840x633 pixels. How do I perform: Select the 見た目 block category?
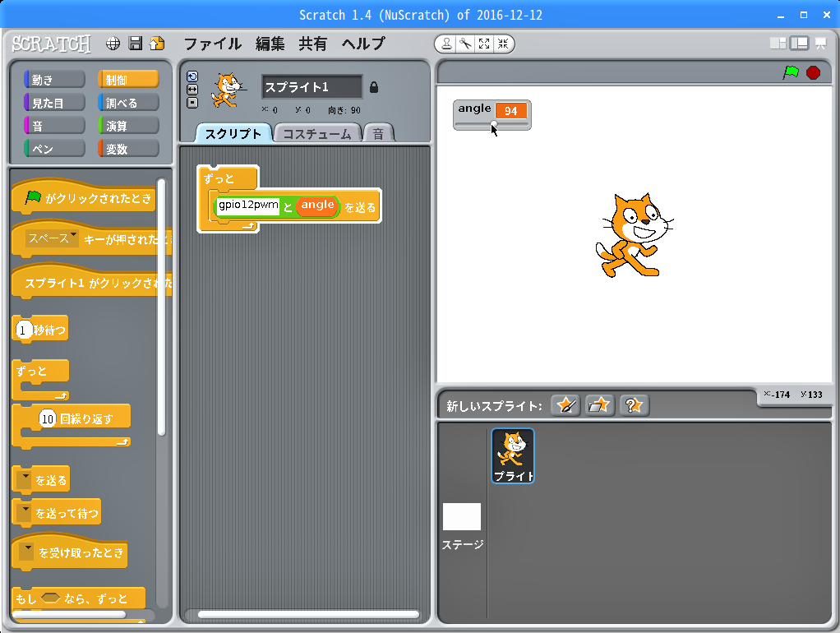(54, 103)
